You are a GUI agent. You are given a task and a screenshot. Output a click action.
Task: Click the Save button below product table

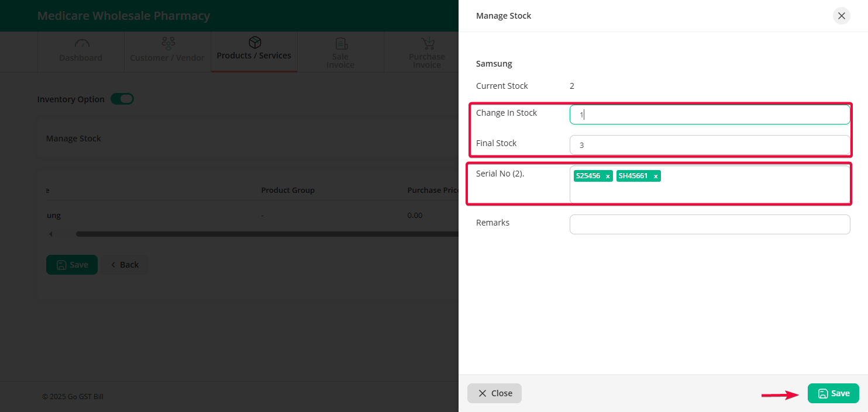pyautogui.click(x=72, y=265)
